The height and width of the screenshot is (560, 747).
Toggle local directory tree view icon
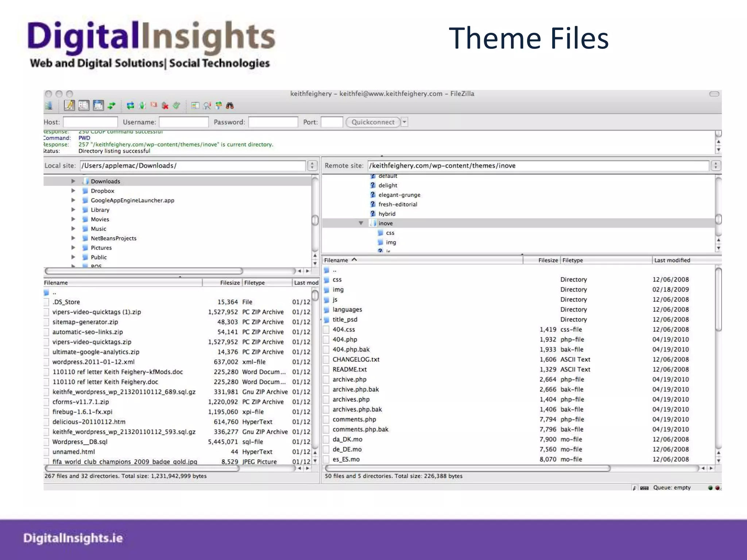tap(84, 106)
